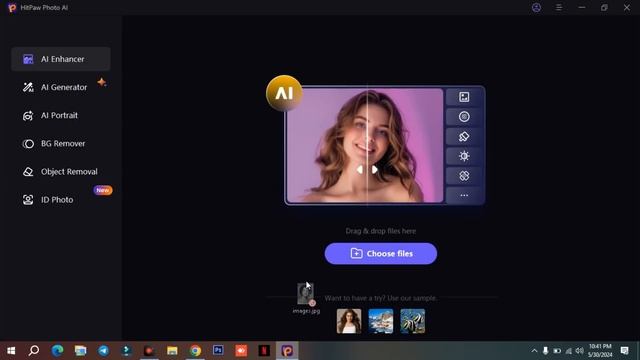Open the hamburger menu in title bar
Screen dimensions: 640x360
pyautogui.click(x=559, y=7)
